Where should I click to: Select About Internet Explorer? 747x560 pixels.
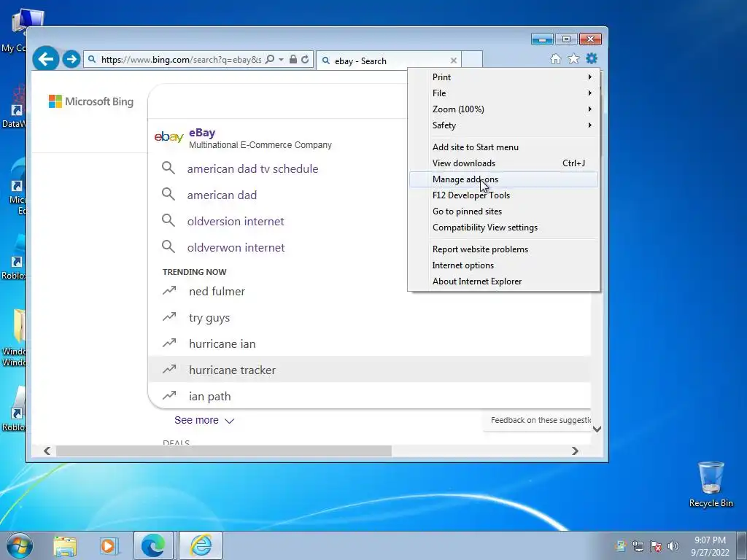tap(503, 281)
